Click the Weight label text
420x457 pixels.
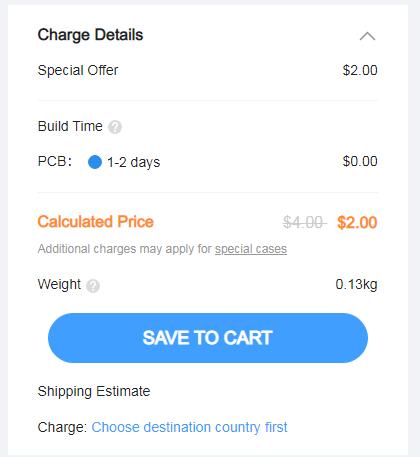[x=59, y=284]
